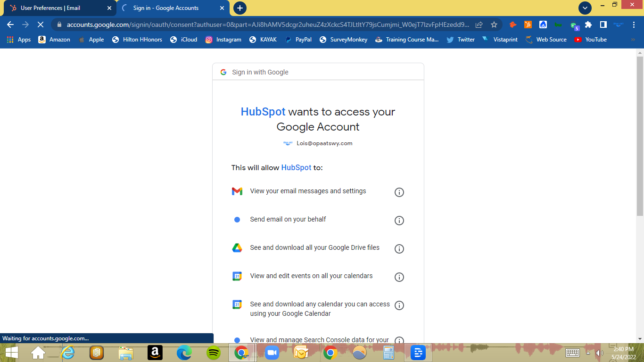Viewport: 644px width, 362px height.
Task: Click the address bar URL
Action: click(268, 25)
